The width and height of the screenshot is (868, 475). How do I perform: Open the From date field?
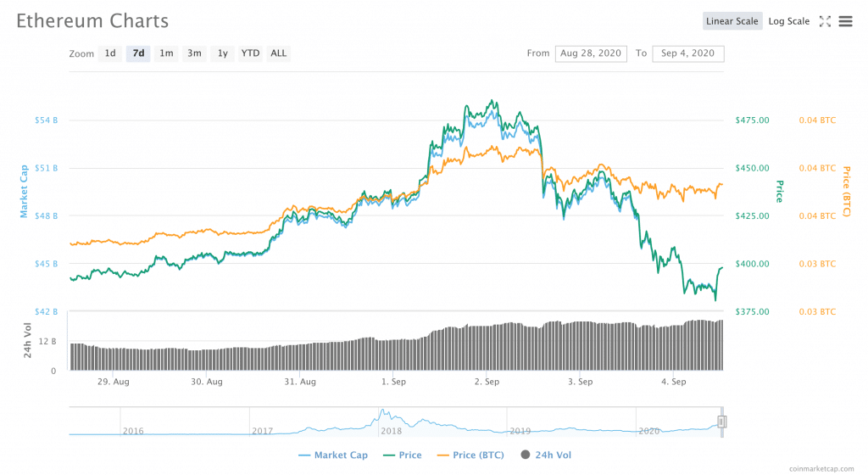590,53
